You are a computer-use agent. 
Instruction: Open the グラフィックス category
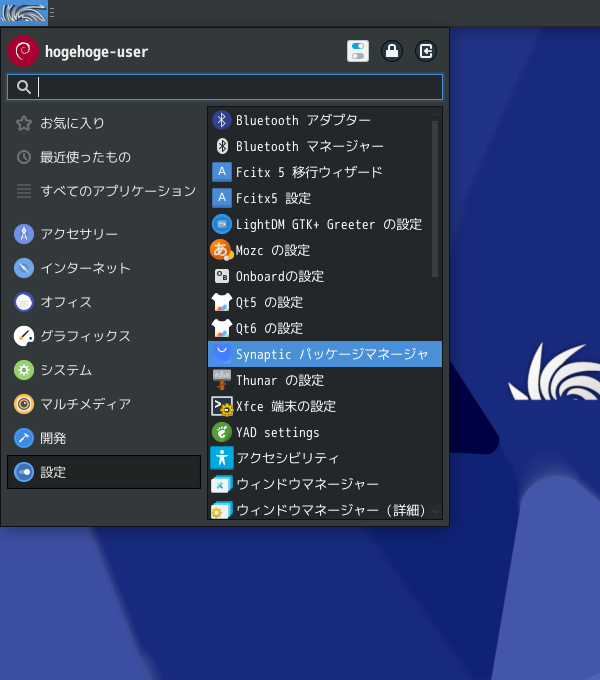(104, 336)
